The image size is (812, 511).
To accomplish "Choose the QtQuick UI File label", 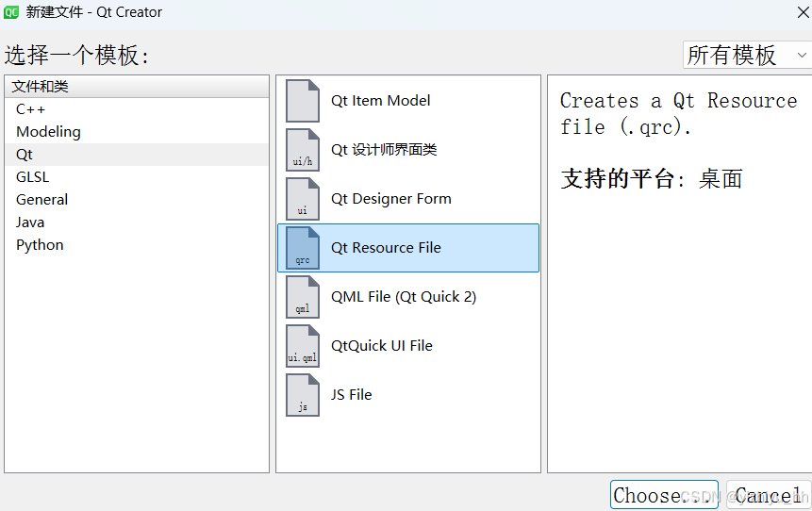I will (x=382, y=346).
